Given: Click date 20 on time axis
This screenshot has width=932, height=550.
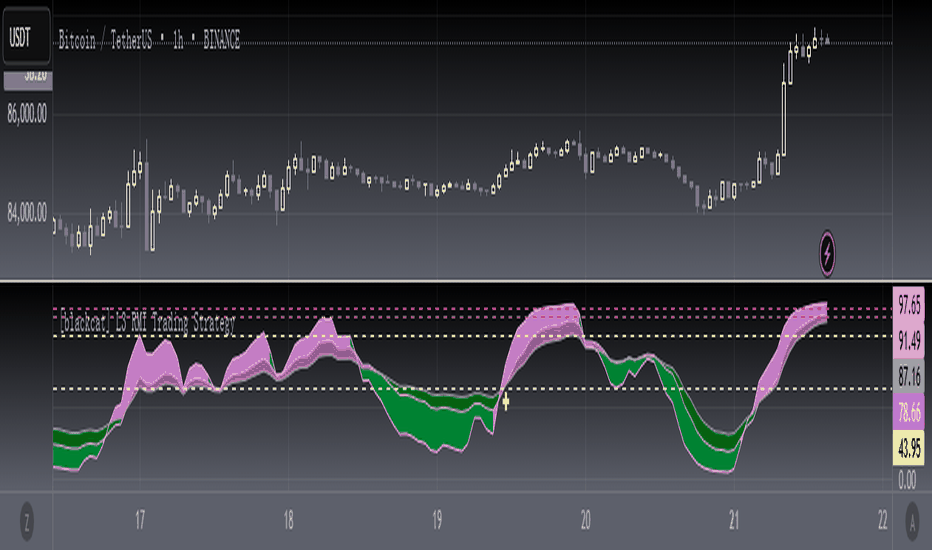Looking at the screenshot, I should click(x=585, y=520).
